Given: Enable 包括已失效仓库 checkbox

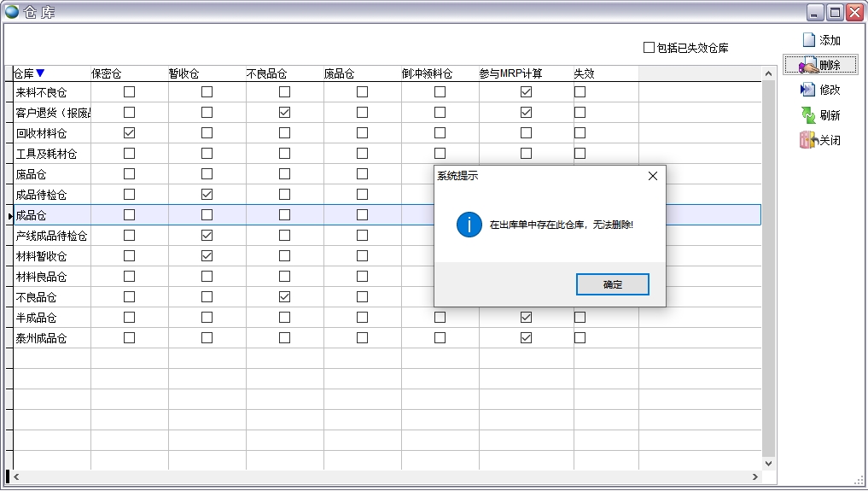Looking at the screenshot, I should point(649,48).
